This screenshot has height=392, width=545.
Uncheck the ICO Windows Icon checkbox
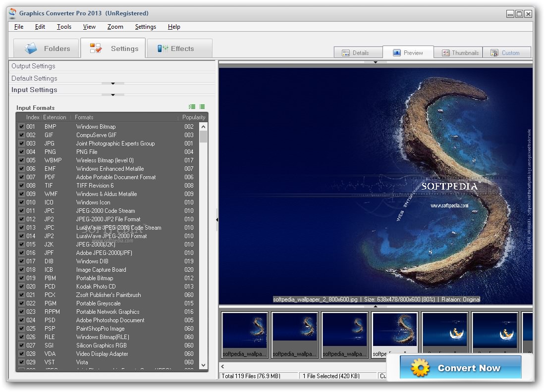click(21, 202)
